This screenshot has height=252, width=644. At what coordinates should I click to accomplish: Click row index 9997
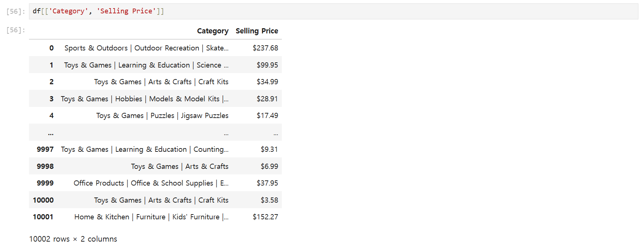(45, 149)
